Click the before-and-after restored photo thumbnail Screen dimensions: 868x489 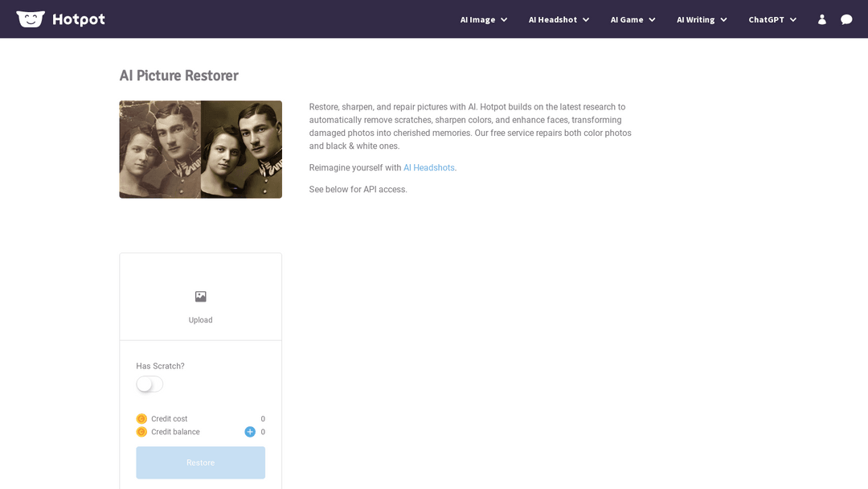[x=201, y=150]
